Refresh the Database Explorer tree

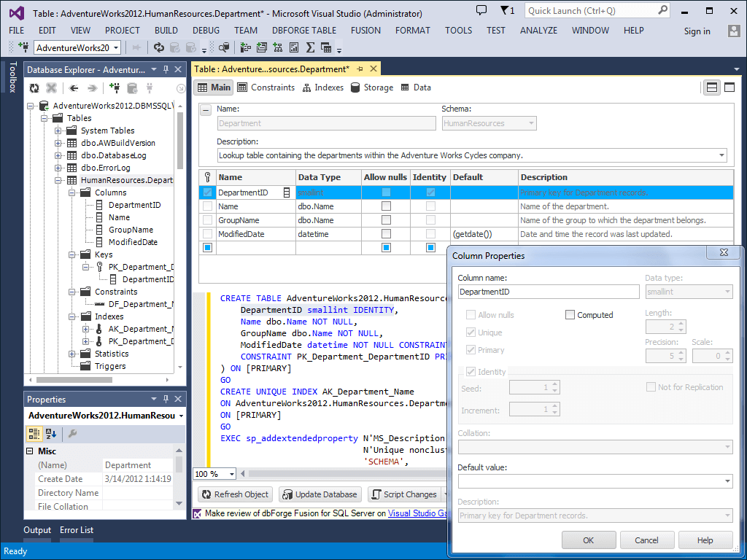34,87
